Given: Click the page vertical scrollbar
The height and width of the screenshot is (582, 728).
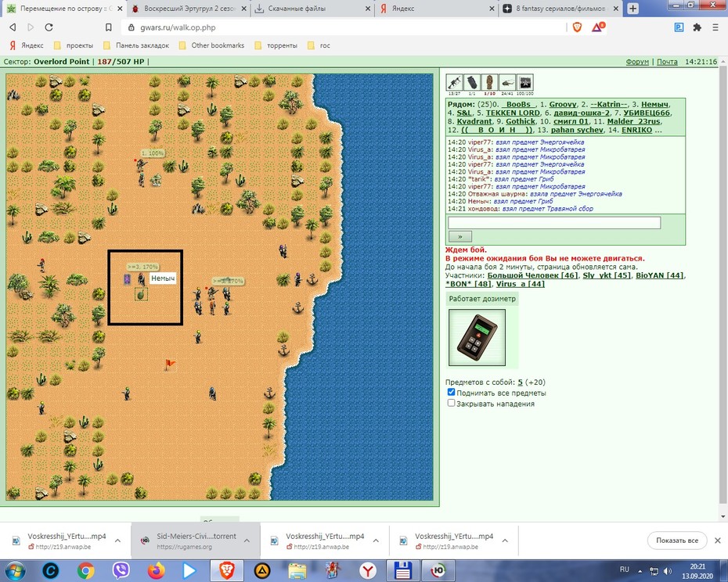Looking at the screenshot, I should tap(723, 285).
